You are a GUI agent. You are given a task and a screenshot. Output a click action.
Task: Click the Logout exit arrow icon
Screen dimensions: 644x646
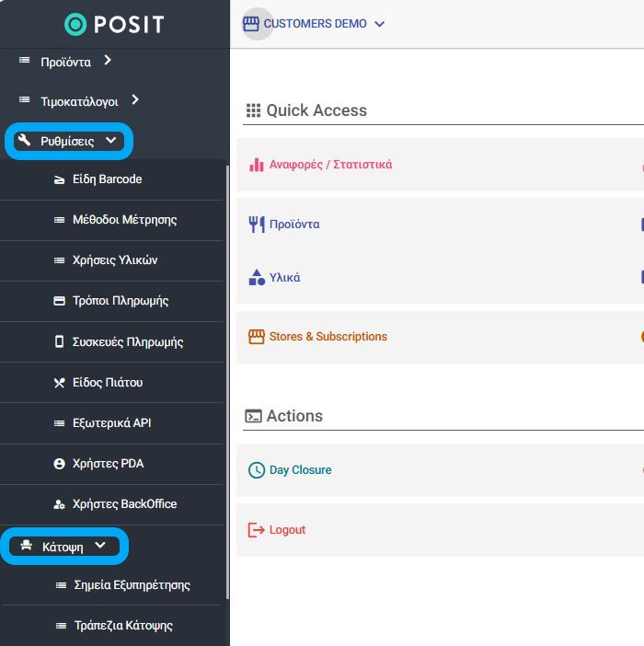click(x=256, y=530)
